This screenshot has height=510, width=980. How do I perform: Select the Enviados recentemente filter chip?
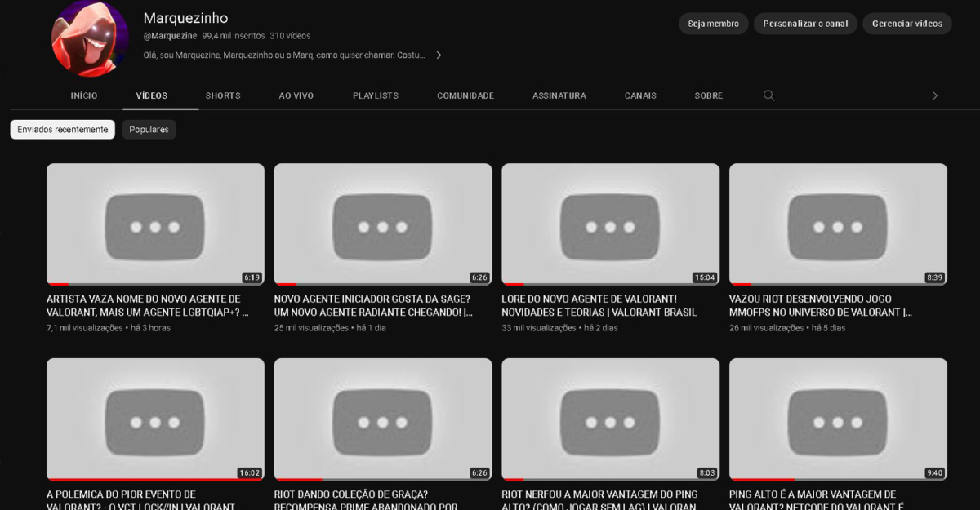[x=63, y=130]
